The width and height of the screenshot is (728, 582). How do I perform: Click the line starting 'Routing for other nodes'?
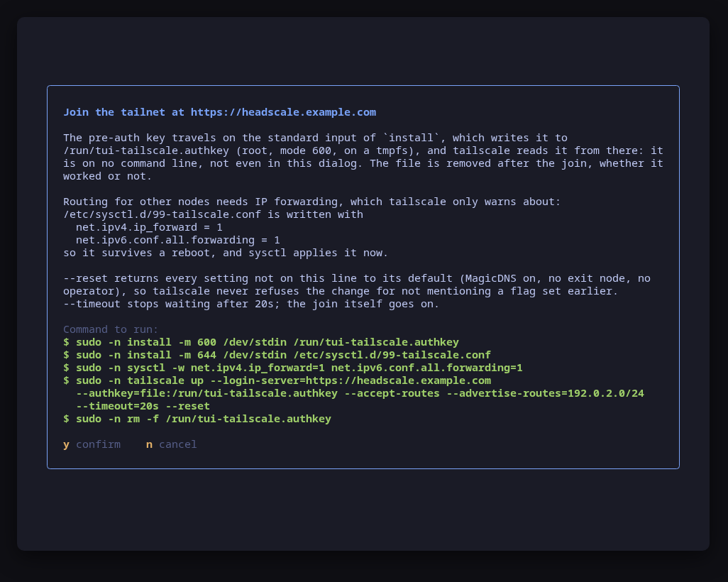312,202
